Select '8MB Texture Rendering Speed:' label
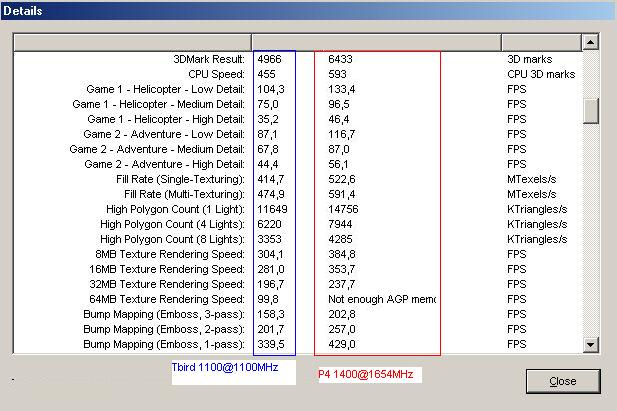 click(x=170, y=254)
